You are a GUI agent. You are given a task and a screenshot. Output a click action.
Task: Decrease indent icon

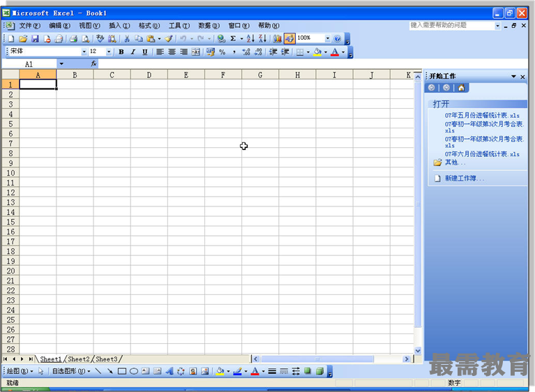(273, 52)
